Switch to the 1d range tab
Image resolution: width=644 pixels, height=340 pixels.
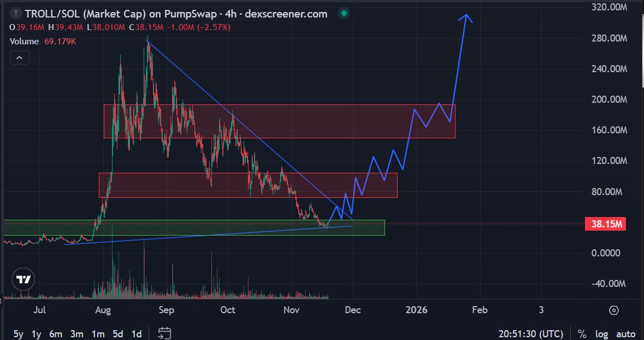(136, 333)
